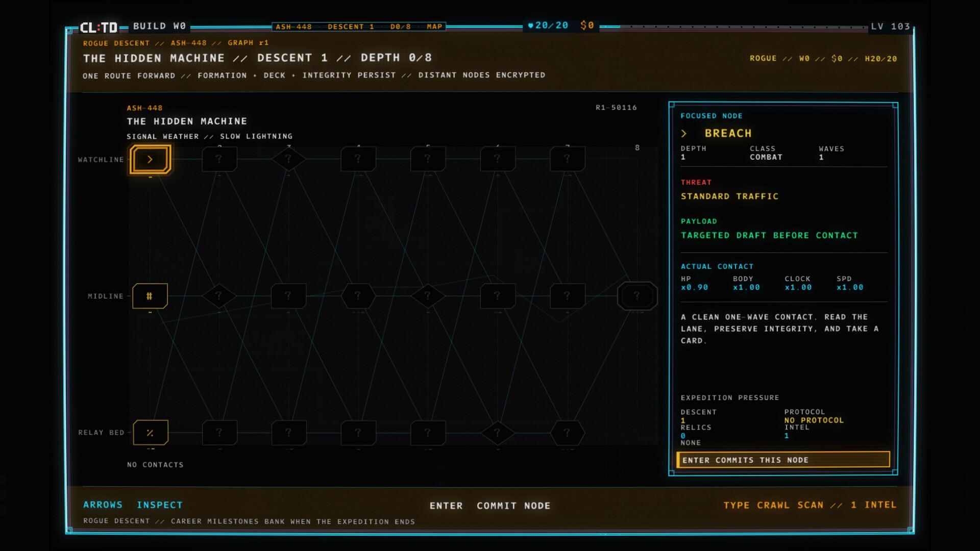Image resolution: width=980 pixels, height=551 pixels.
Task: Inspect the Watchline unknown node at depth 2
Action: 219,159
